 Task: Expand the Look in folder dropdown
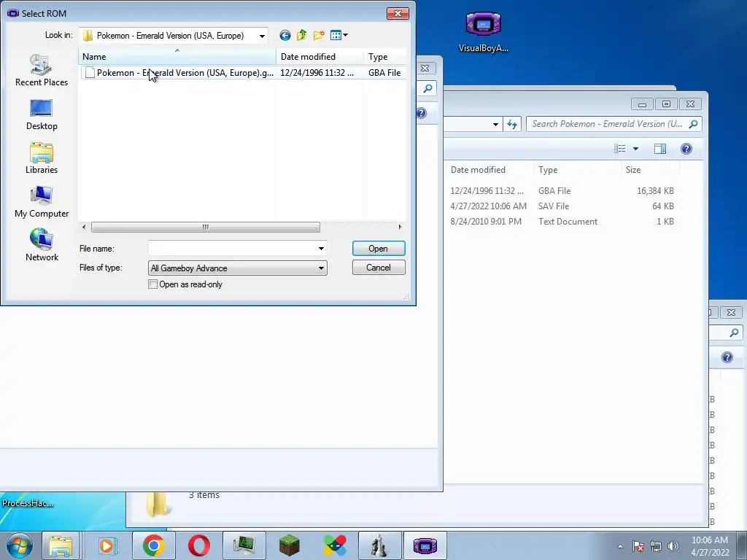262,36
